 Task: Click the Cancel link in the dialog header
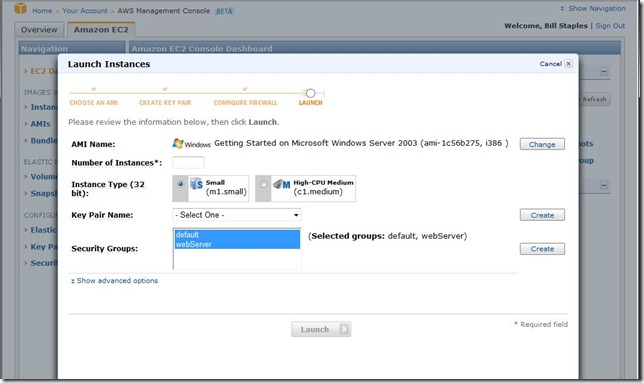551,64
